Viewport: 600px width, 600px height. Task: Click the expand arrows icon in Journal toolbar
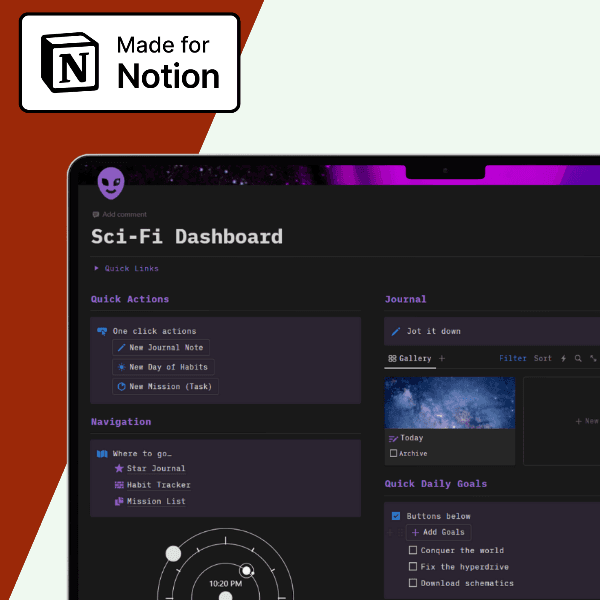pyautogui.click(x=593, y=359)
